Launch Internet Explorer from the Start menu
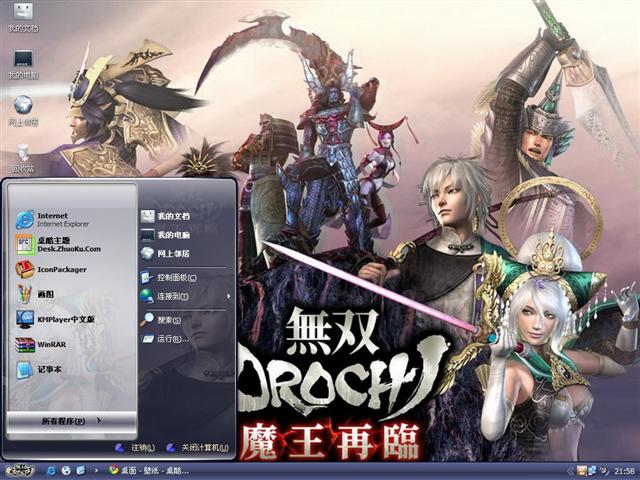Viewport: 640px width, 480px height. point(53,220)
